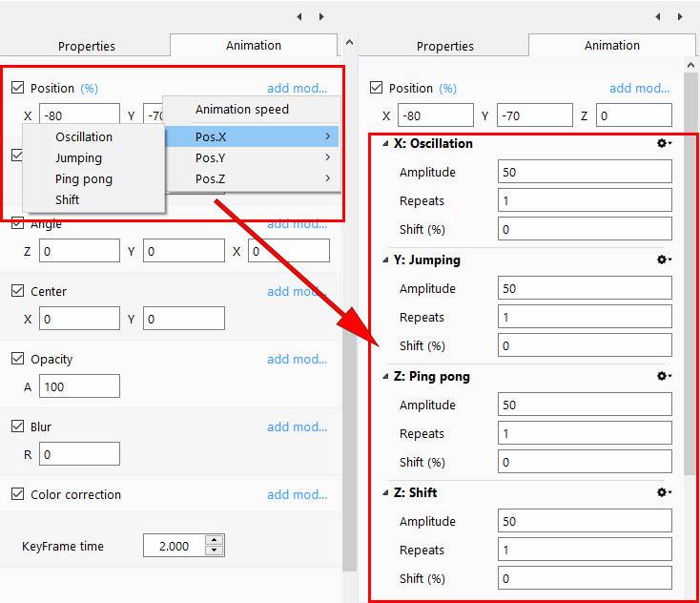Open gear menu for Z: Ping pong modifier
The width and height of the screenshot is (700, 603).
click(664, 377)
